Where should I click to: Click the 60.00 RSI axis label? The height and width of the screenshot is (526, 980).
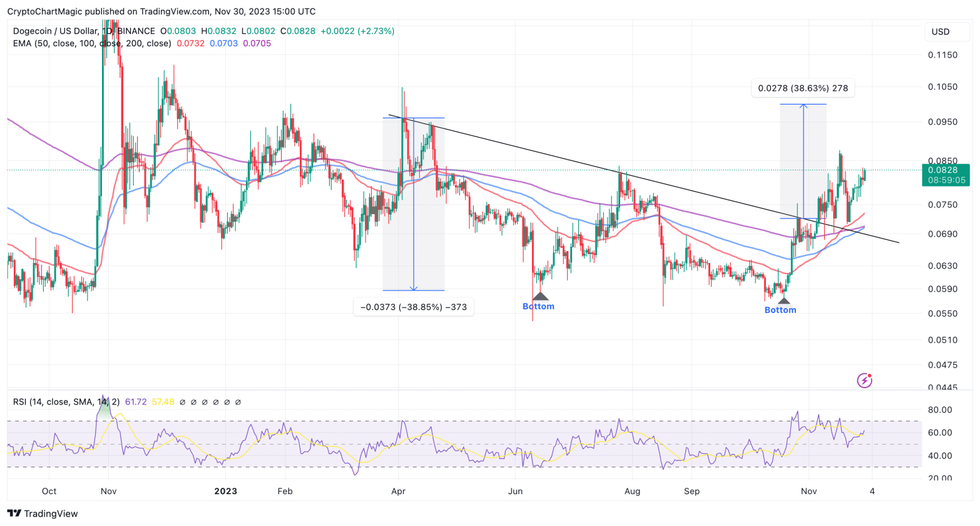pos(939,433)
